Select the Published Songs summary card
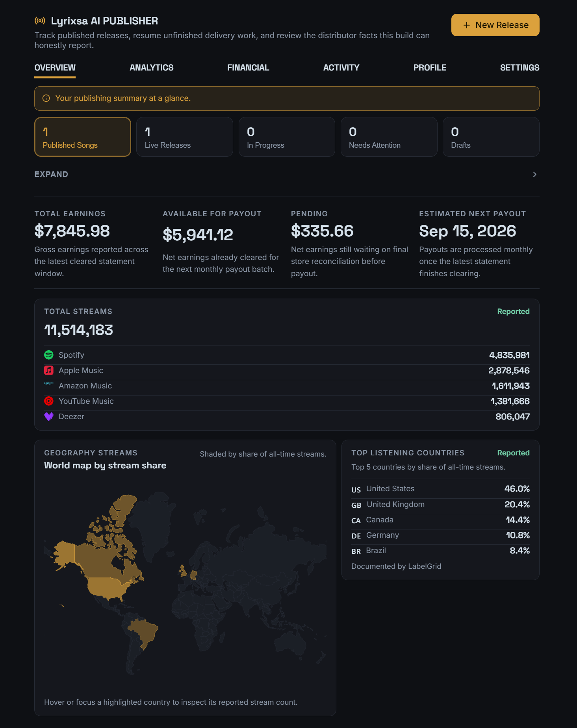The height and width of the screenshot is (728, 577). [x=83, y=137]
